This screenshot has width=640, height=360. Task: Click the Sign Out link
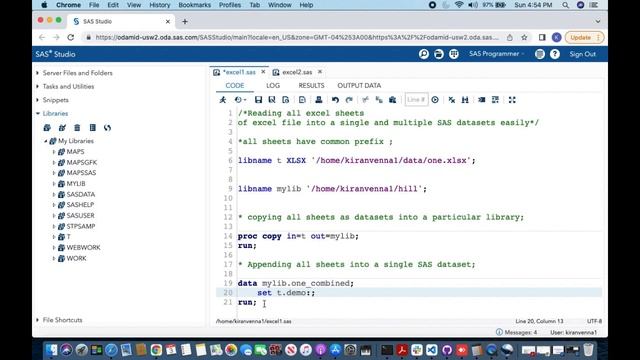coord(582,54)
